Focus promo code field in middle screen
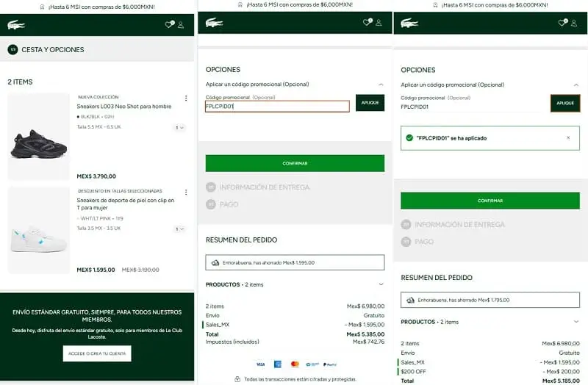The width and height of the screenshot is (588, 385). [278, 107]
